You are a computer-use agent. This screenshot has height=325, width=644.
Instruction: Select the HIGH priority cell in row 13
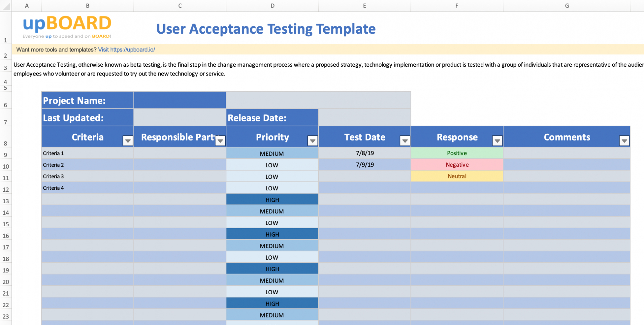tap(272, 200)
